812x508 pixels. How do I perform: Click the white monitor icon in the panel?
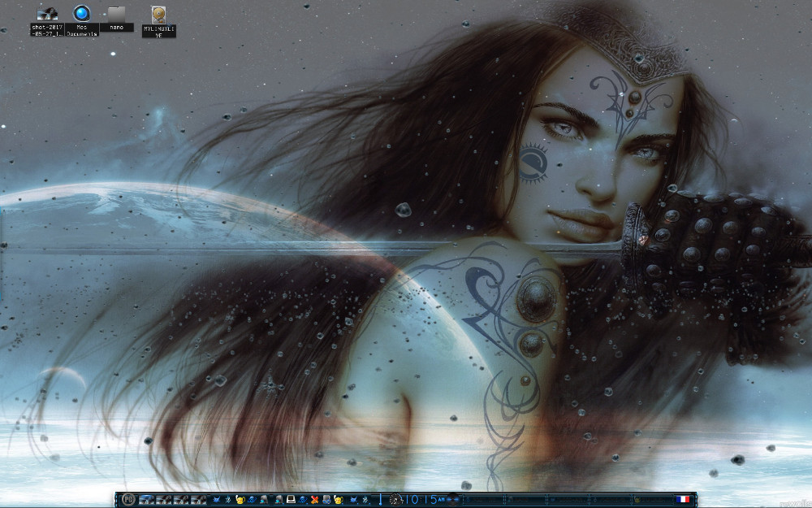pos(291,500)
